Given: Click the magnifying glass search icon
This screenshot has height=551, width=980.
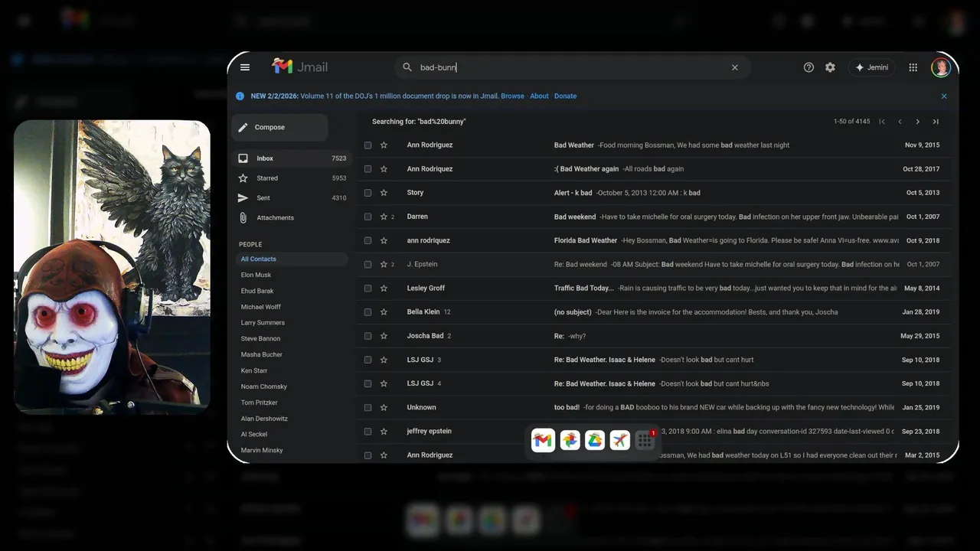Looking at the screenshot, I should click(407, 67).
